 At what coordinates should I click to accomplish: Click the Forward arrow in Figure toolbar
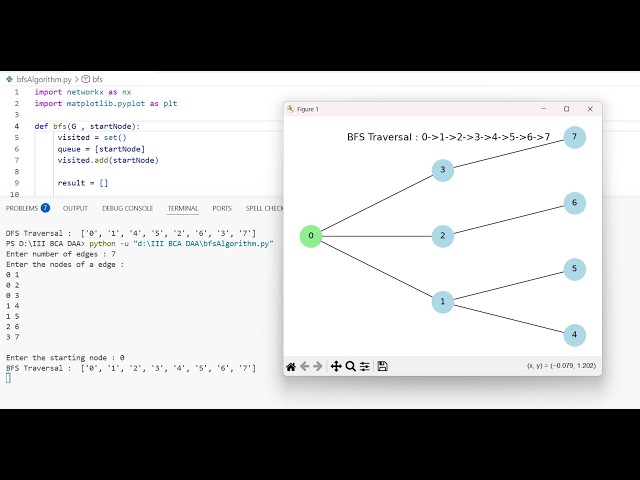point(318,367)
